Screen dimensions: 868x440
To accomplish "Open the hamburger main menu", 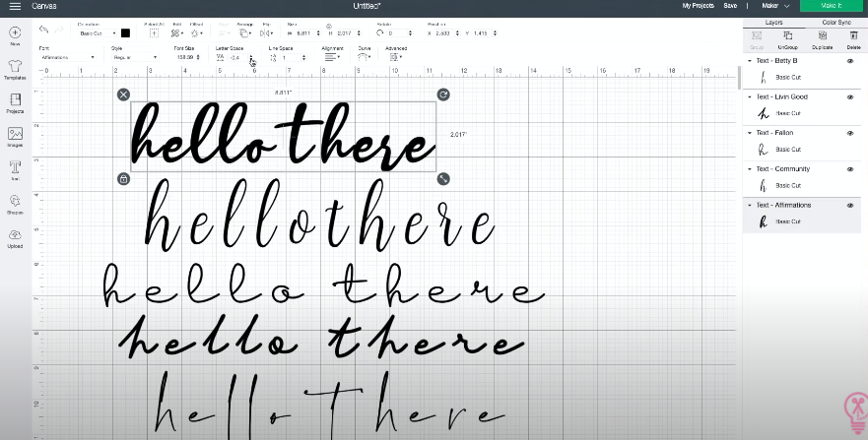I will point(15,6).
